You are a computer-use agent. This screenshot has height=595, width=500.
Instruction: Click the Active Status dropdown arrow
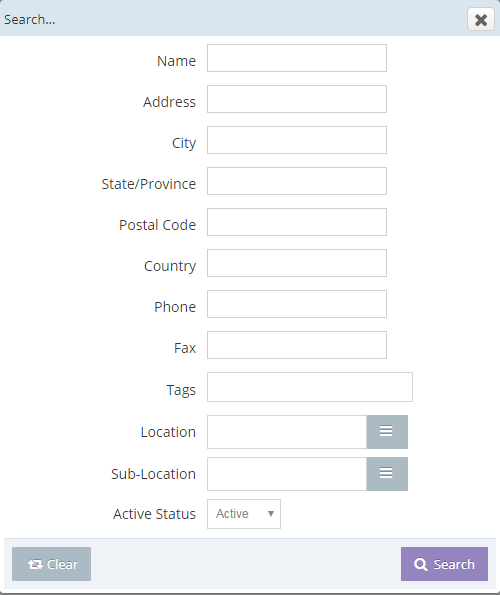pyautogui.click(x=270, y=514)
